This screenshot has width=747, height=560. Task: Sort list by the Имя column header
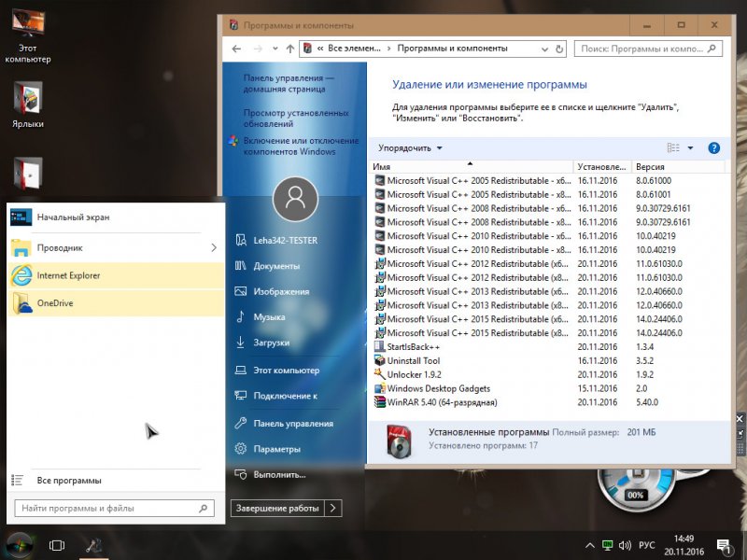click(x=471, y=167)
